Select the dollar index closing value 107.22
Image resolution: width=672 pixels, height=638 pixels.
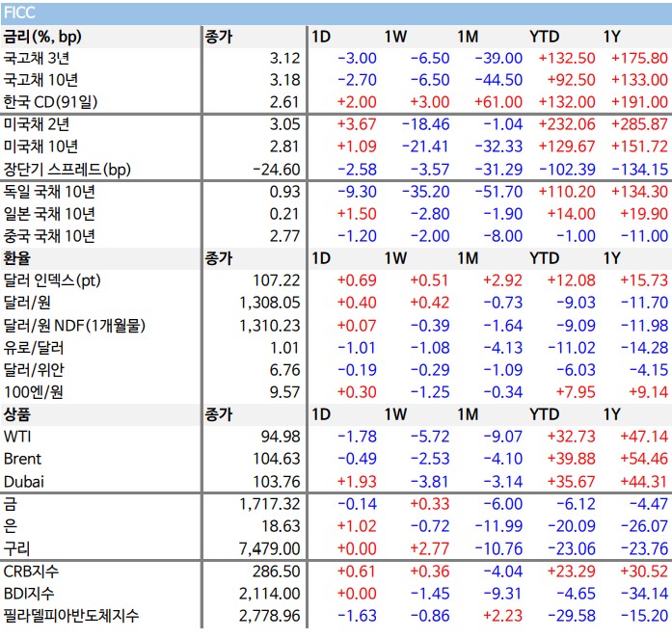point(277,280)
